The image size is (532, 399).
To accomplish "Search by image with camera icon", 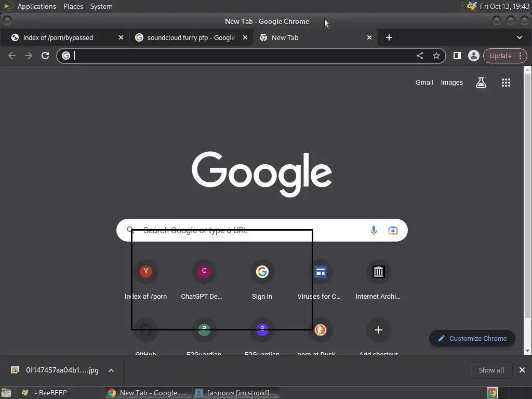I will (393, 230).
